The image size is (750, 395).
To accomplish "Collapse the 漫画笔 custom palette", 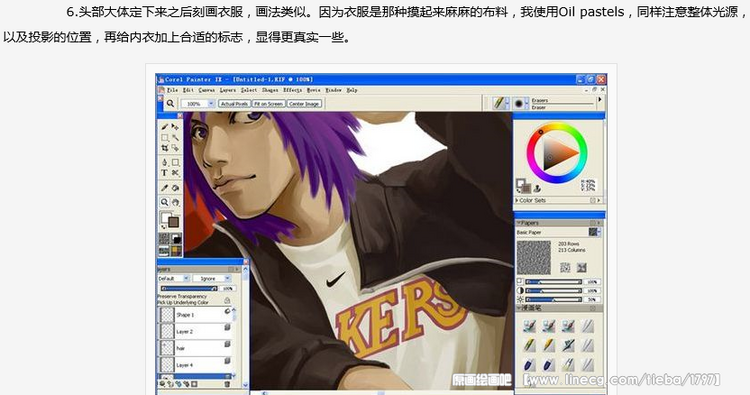I will [518, 308].
